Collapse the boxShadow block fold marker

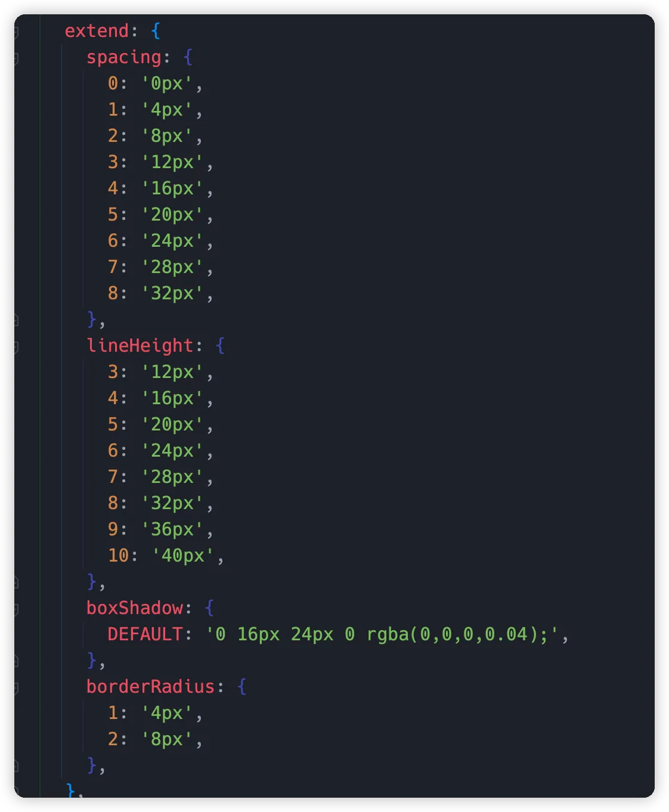16,609
